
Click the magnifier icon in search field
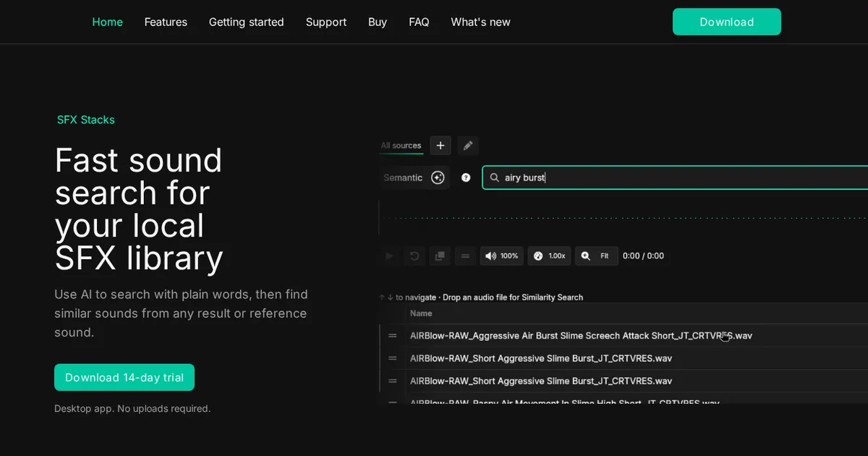pyautogui.click(x=495, y=177)
